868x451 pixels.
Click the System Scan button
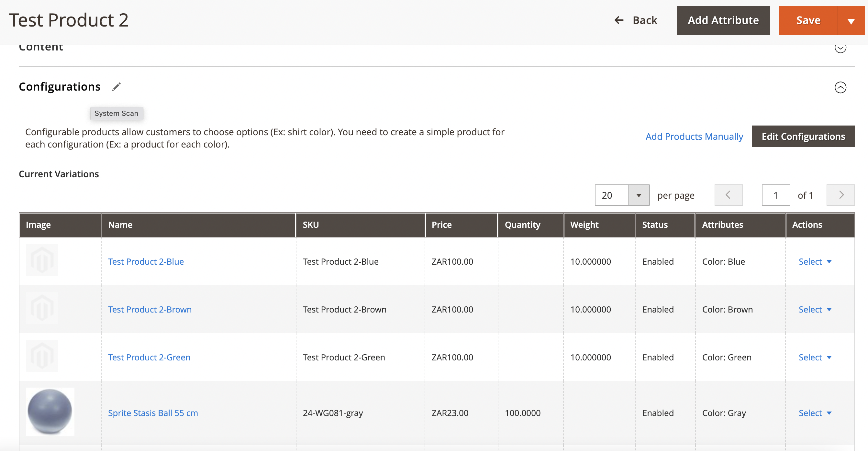[x=116, y=113]
